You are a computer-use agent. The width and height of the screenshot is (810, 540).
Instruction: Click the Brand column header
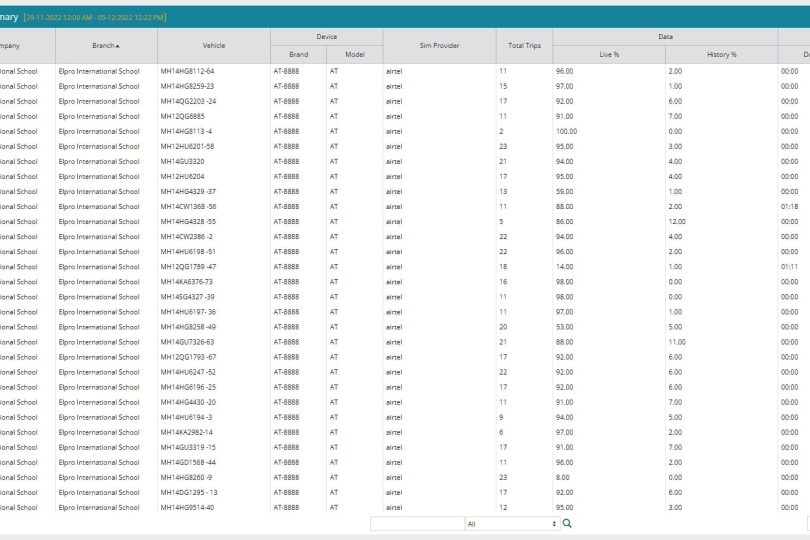(x=298, y=54)
